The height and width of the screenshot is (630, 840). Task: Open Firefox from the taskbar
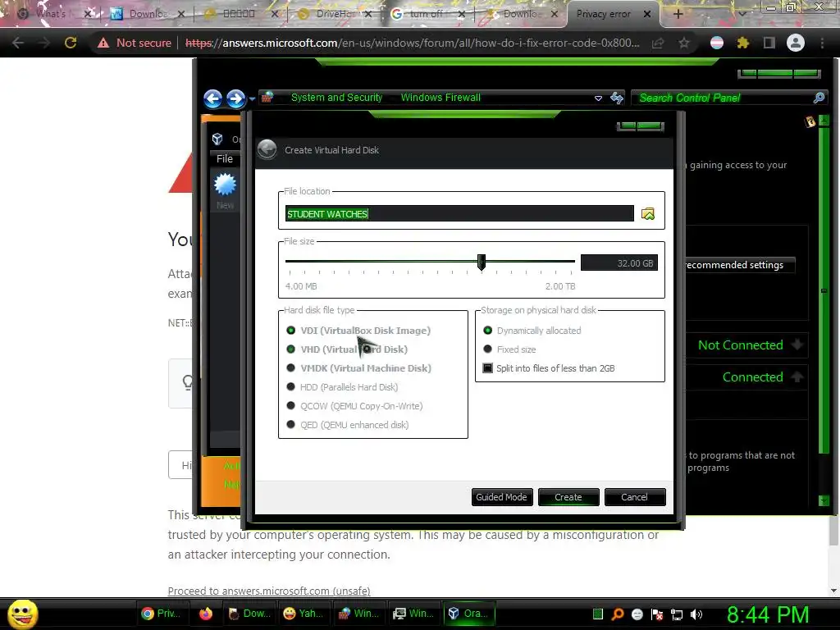click(206, 614)
